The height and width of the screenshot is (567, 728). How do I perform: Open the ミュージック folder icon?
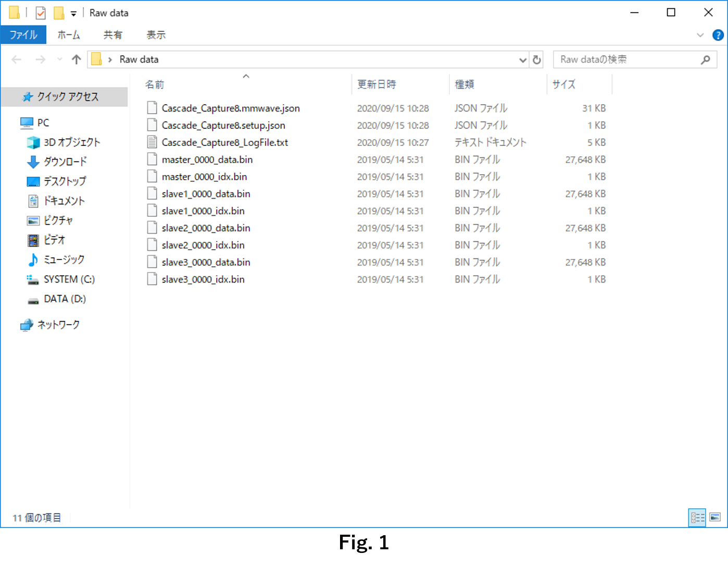pyautogui.click(x=33, y=260)
